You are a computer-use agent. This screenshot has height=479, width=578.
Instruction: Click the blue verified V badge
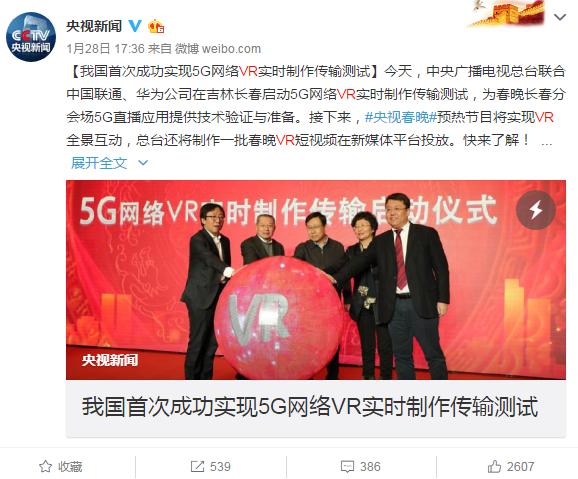[135, 26]
